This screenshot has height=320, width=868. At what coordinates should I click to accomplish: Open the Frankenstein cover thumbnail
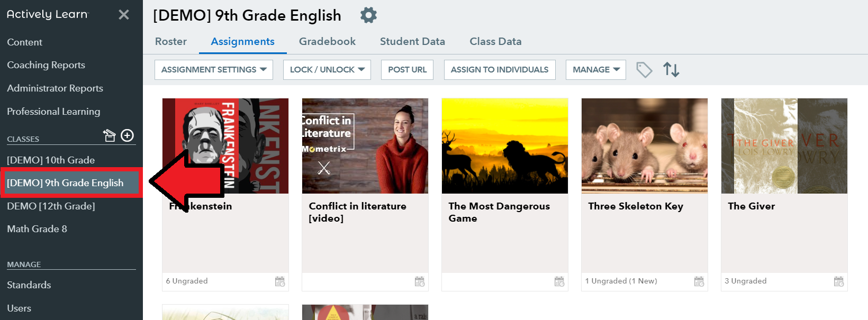pos(225,146)
